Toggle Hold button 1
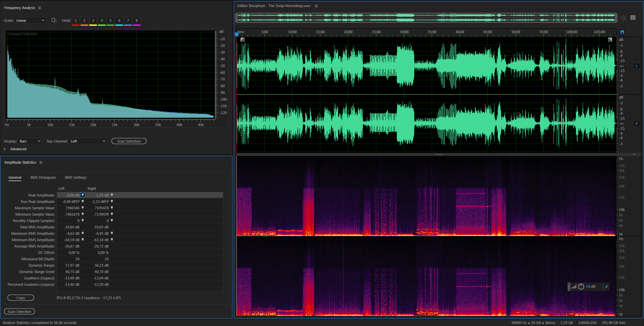 pos(75,21)
